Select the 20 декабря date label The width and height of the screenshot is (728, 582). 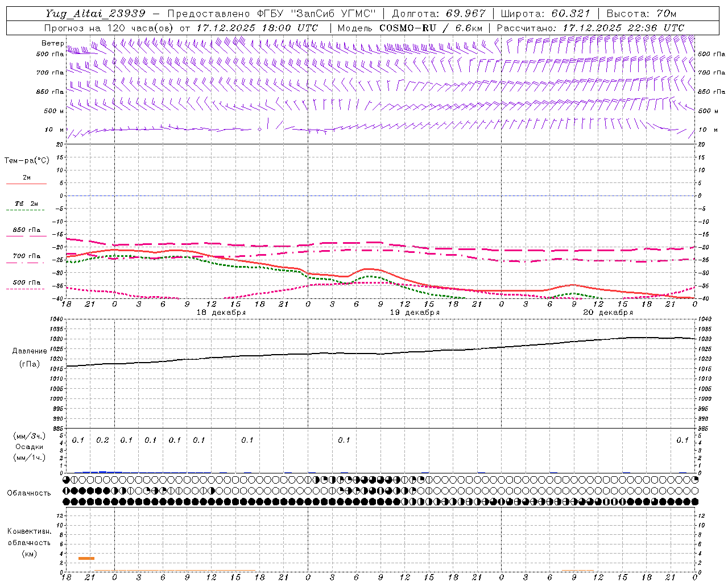tap(608, 313)
